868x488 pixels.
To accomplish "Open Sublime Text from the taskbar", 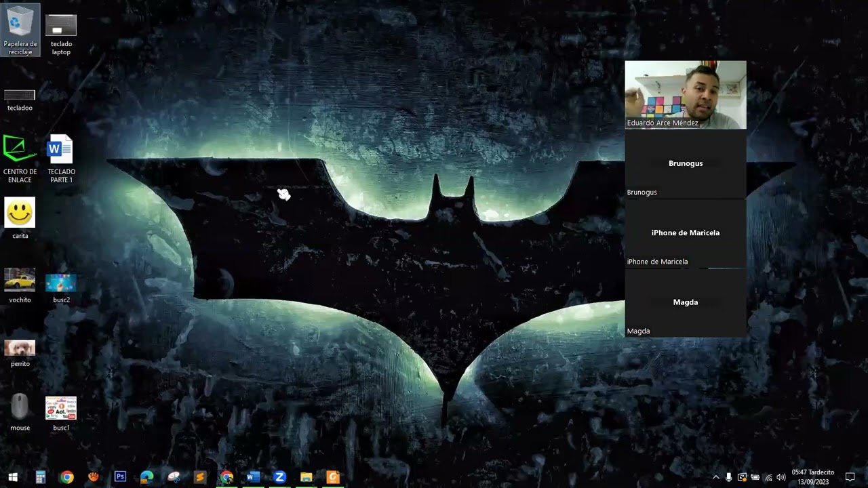I will click(200, 477).
